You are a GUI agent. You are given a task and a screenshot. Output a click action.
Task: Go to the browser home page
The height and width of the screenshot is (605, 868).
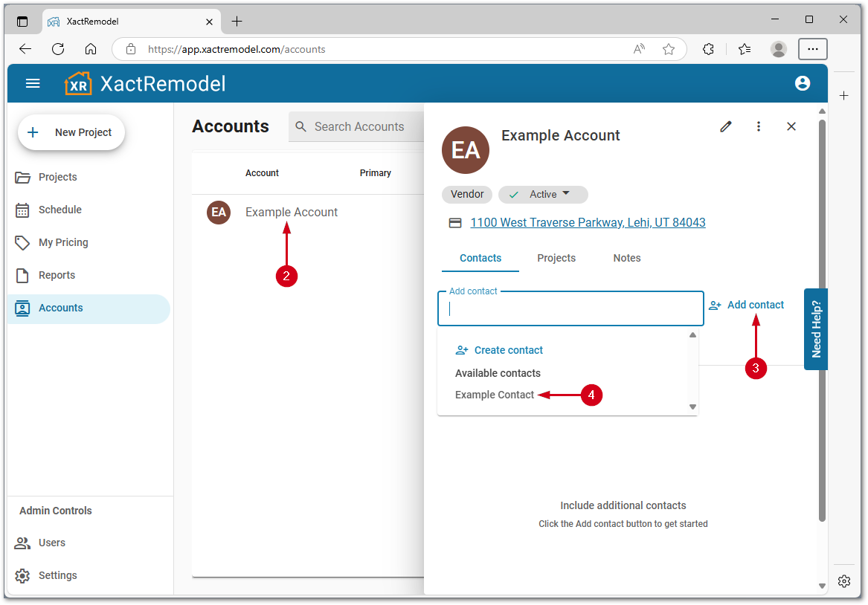[91, 49]
